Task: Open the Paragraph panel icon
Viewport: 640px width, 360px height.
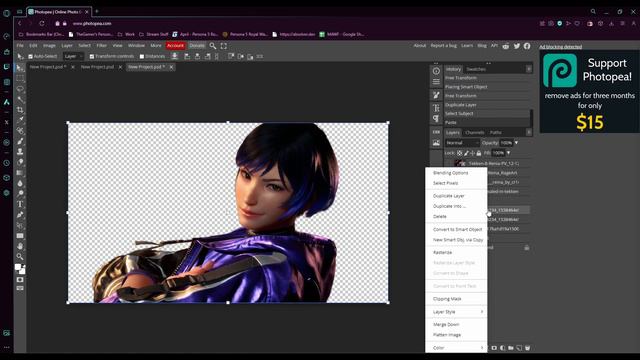Action: coord(436,118)
